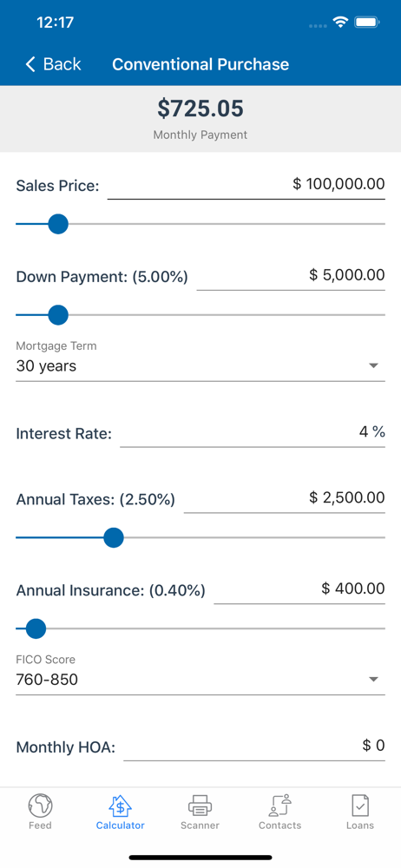
Task: Open the Loans document icon
Action: [x=360, y=806]
